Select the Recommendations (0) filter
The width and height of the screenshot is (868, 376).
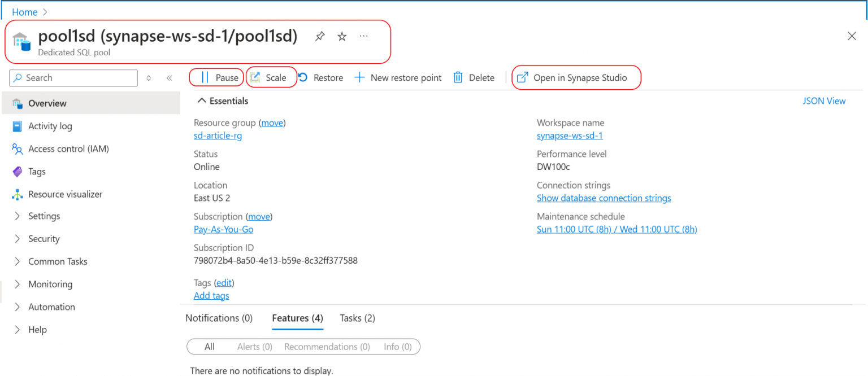tap(327, 347)
